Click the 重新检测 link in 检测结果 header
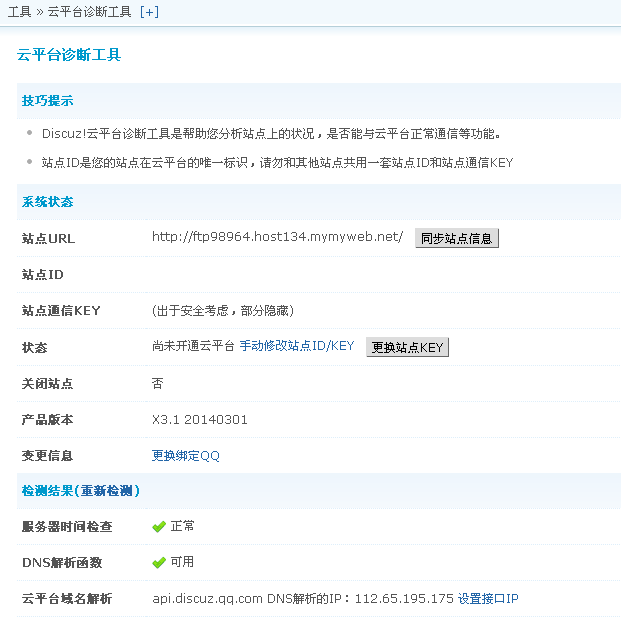621x624 pixels. pyautogui.click(x=107, y=491)
